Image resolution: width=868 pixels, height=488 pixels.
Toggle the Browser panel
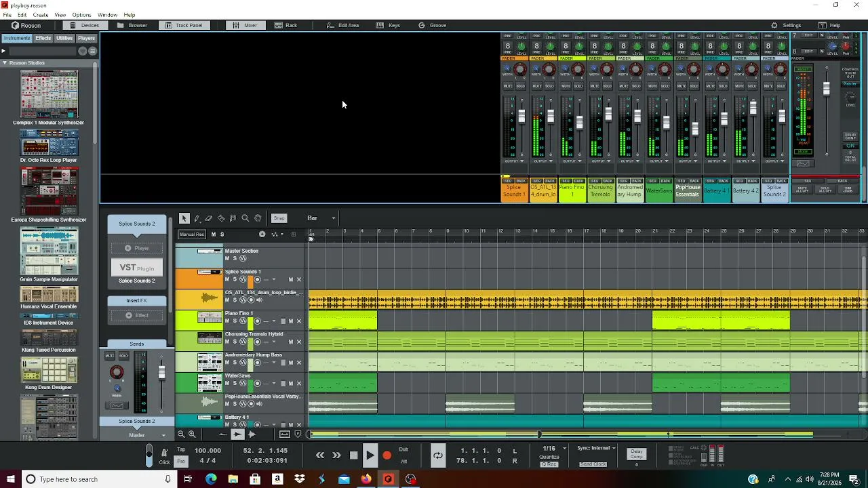click(132, 25)
